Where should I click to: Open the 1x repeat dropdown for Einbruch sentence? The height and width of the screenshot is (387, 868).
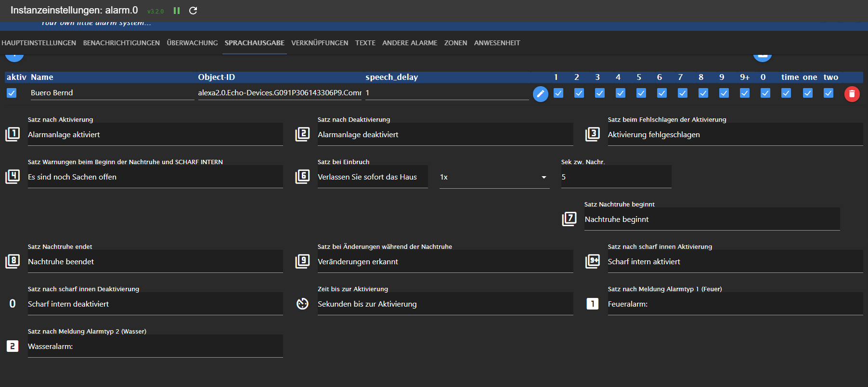[x=494, y=177]
